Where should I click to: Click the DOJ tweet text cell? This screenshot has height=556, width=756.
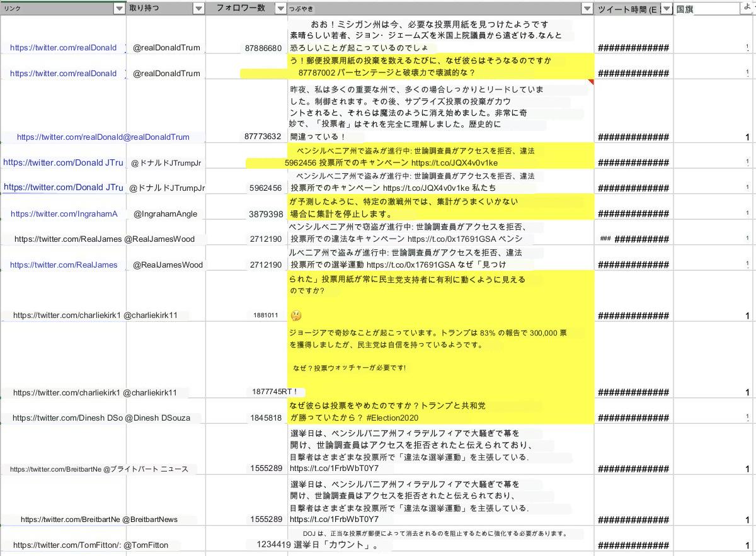click(440, 539)
